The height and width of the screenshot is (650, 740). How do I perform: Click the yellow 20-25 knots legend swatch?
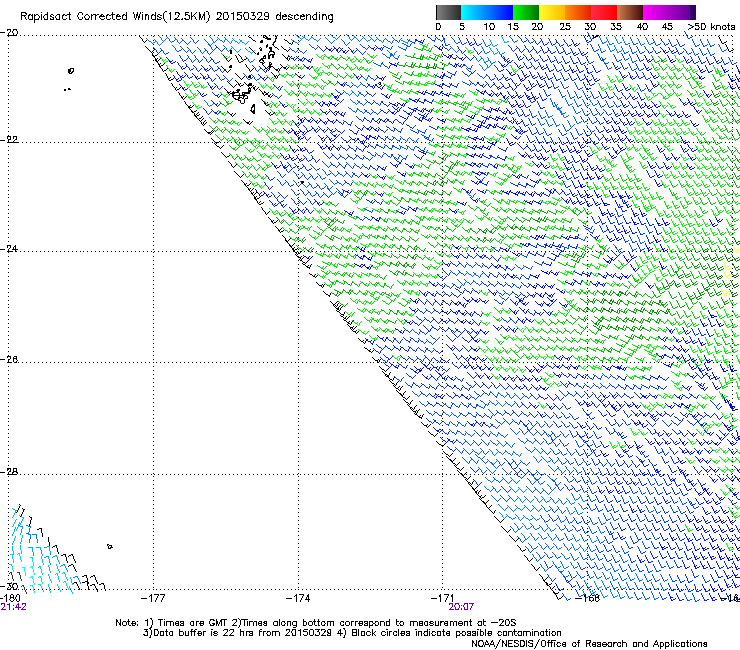552,12
